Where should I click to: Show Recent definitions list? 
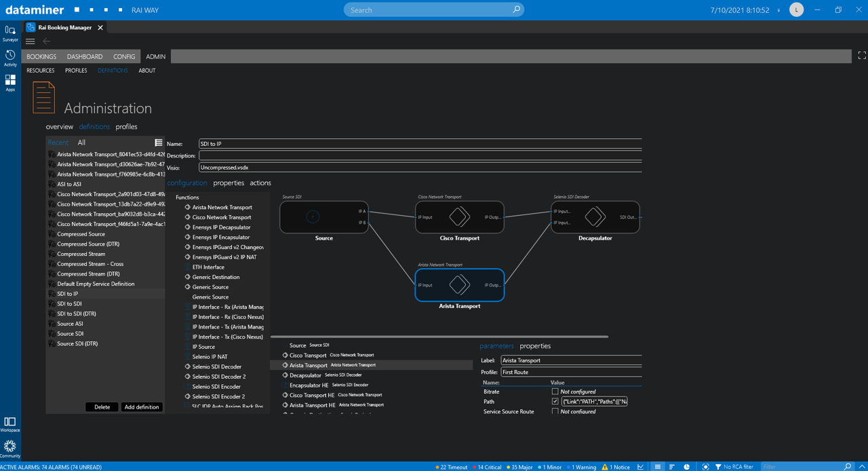point(58,143)
